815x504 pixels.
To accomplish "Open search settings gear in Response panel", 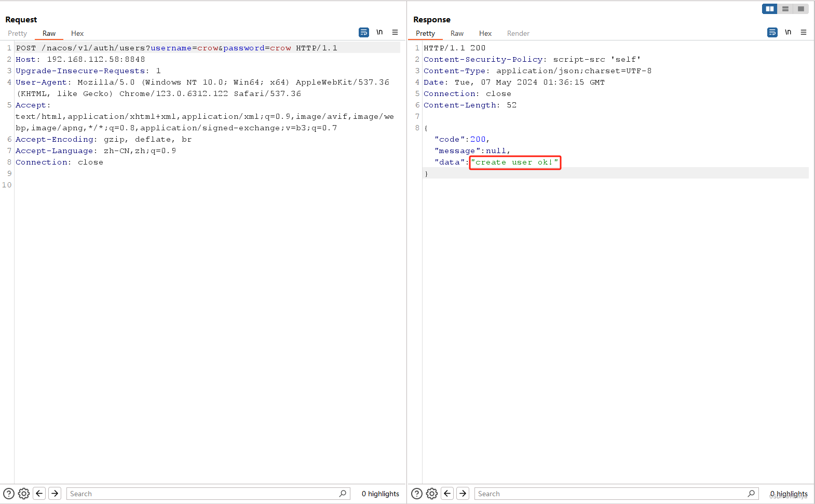I will tap(432, 494).
